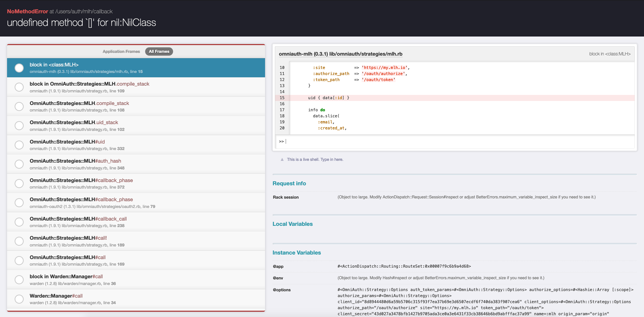The image size is (644, 317).
Task: Click circle icon beside line 372 callback_phase
Action: (19, 184)
